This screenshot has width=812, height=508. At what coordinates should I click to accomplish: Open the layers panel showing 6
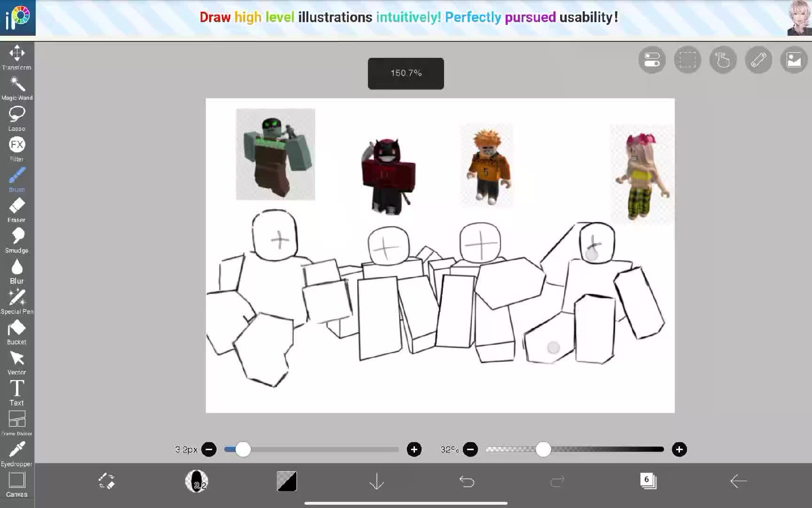648,481
